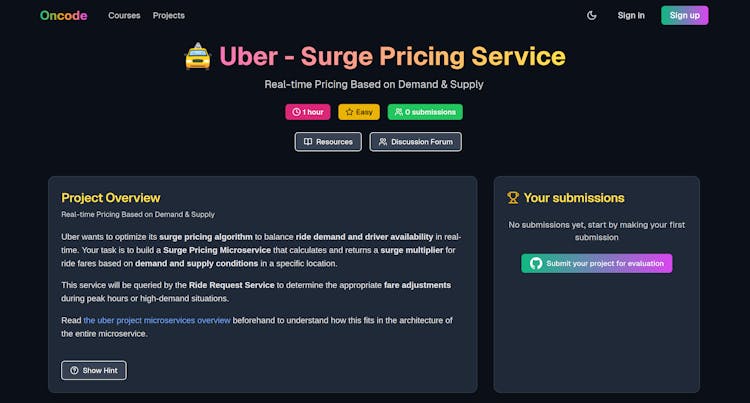750x403 pixels.
Task: Click the book icon on Resources
Action: tap(308, 142)
